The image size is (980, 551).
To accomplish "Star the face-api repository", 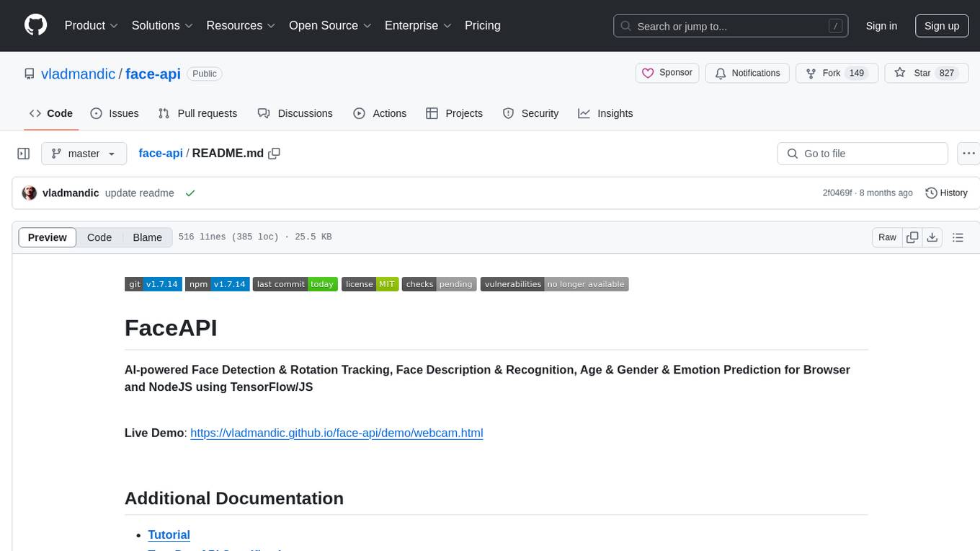I will pos(926,73).
